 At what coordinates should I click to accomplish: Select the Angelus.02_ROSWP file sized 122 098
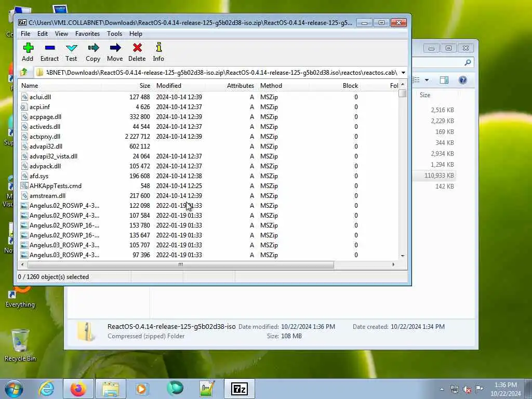209,206
